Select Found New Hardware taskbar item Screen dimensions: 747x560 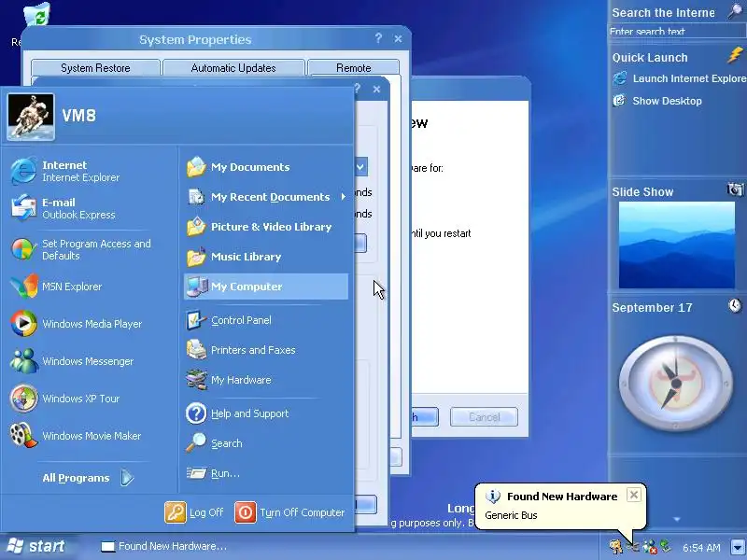[164, 546]
